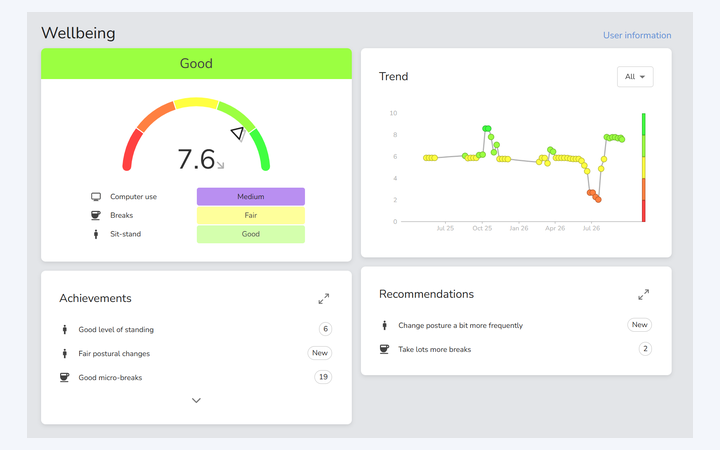Screen dimensions: 720x450
Task: Select Good level of standing achievement
Action: (116, 329)
